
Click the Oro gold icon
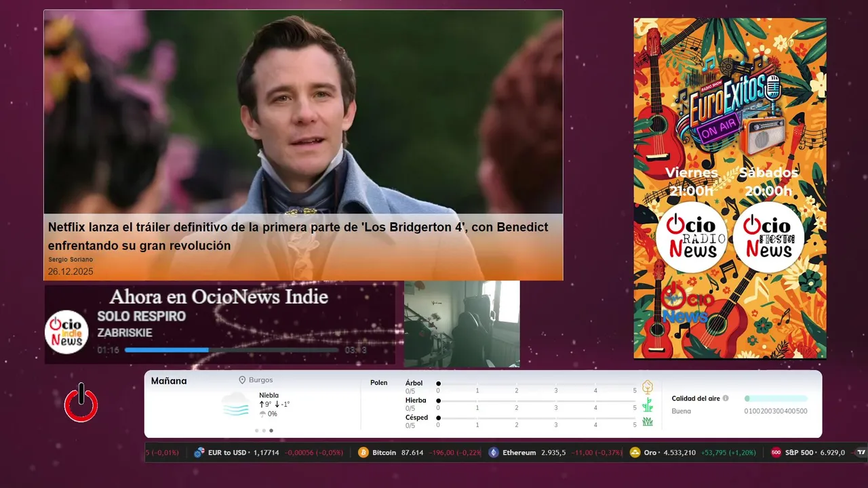point(635,453)
